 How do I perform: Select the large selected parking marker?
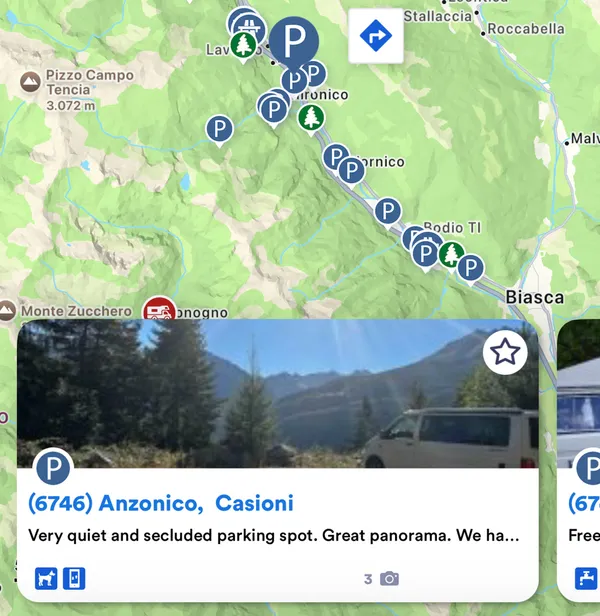coord(294,43)
